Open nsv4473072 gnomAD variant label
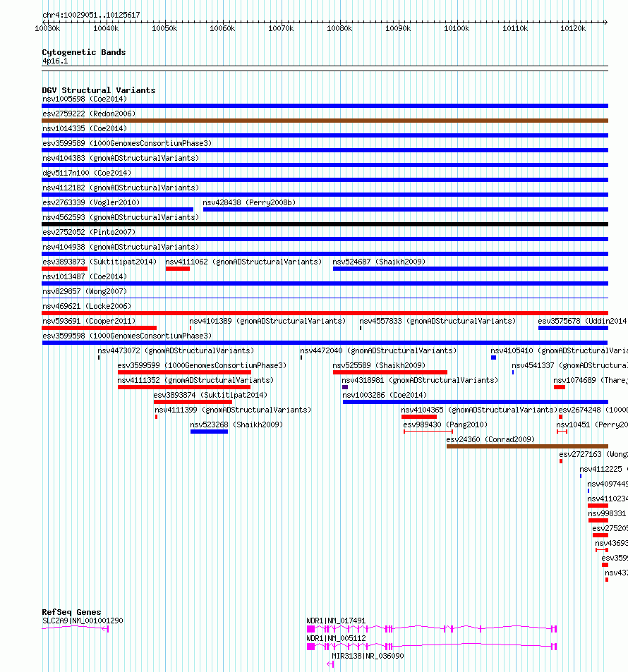 click(x=176, y=350)
